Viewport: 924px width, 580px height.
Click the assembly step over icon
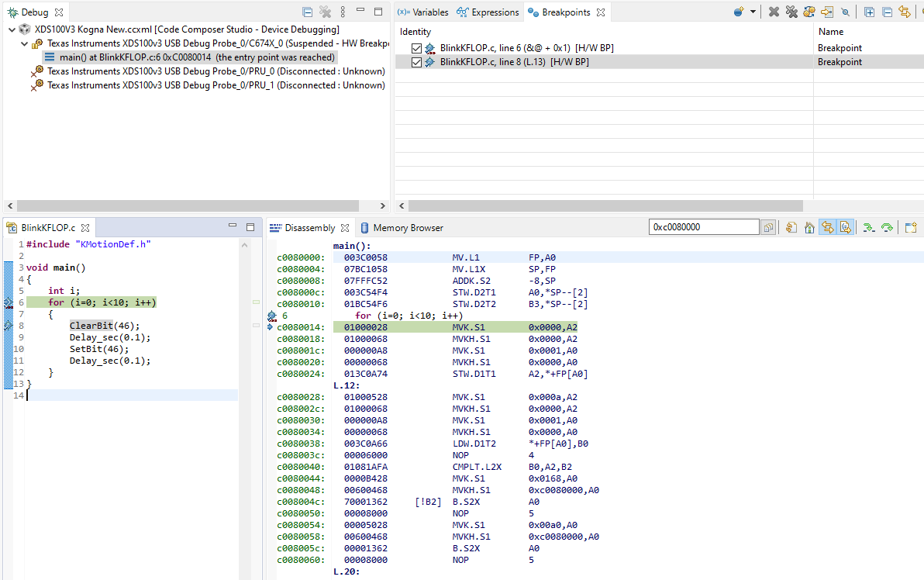click(887, 228)
